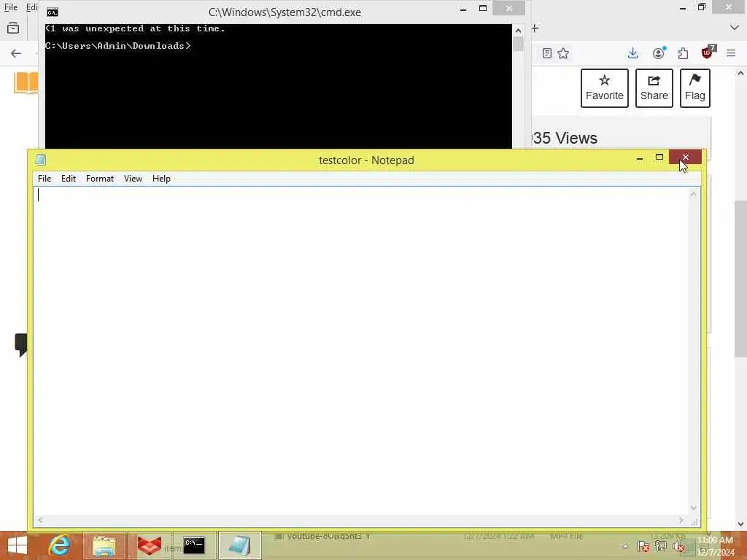Open a new browser tab plus
This screenshot has width=747, height=560.
coord(535,28)
